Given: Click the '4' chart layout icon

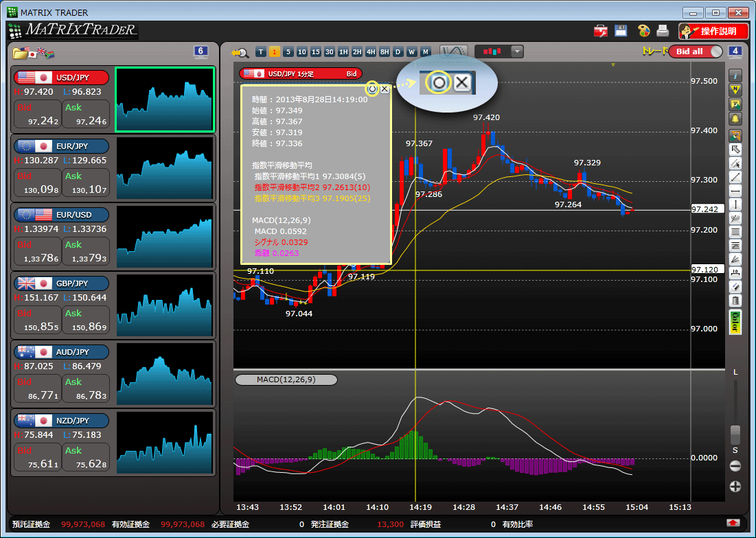Looking at the screenshot, I should 735,51.
